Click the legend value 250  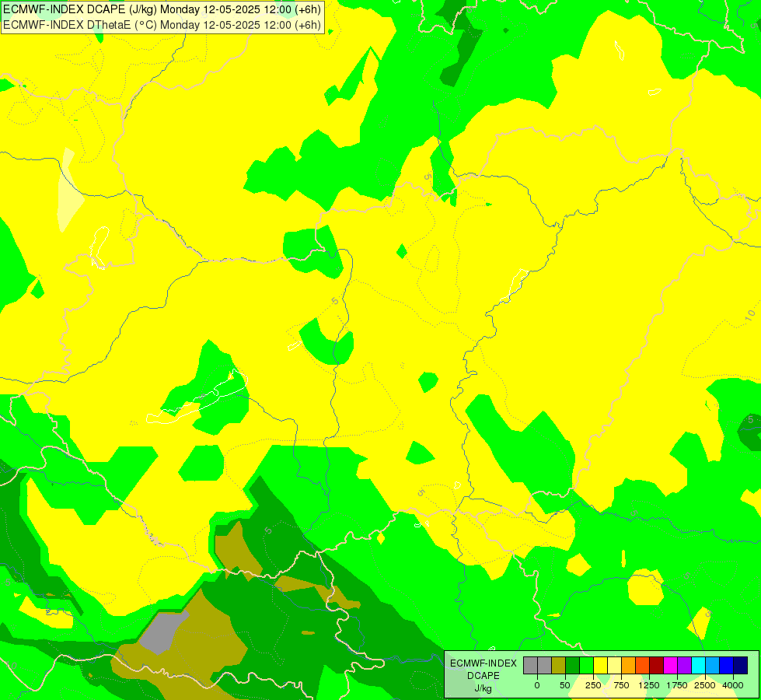click(593, 685)
